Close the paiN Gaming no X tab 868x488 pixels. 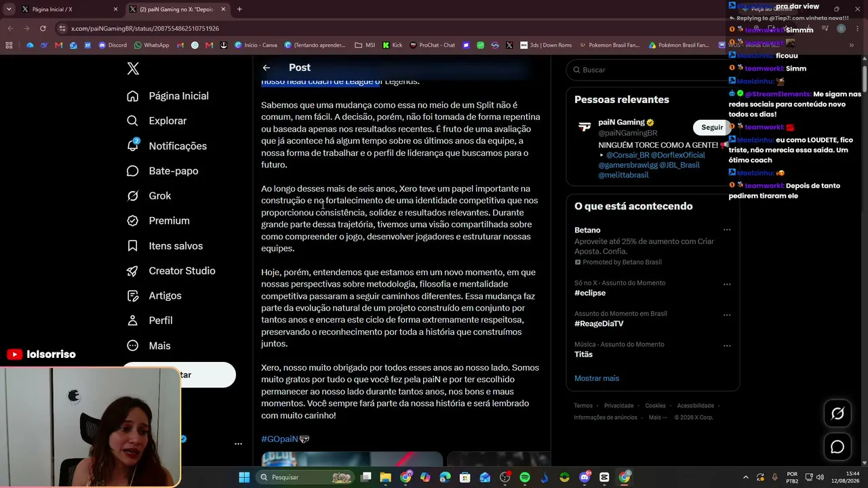point(223,9)
